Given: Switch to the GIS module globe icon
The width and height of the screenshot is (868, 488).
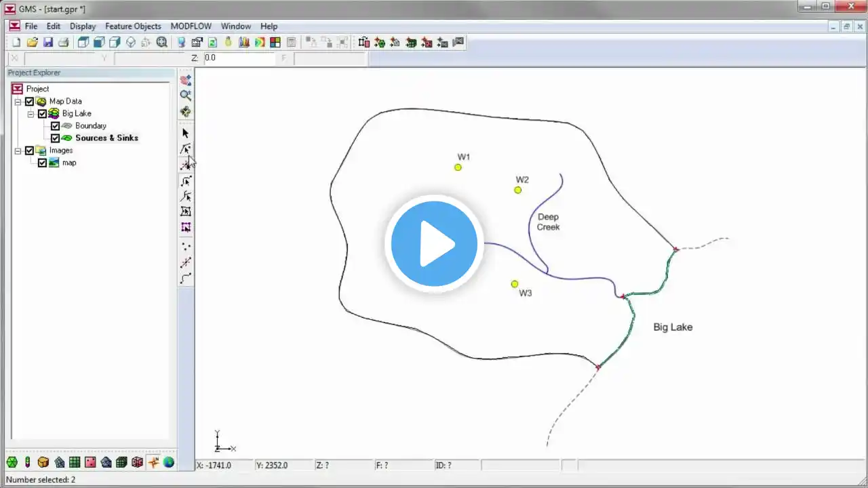Looking at the screenshot, I should [x=169, y=462].
